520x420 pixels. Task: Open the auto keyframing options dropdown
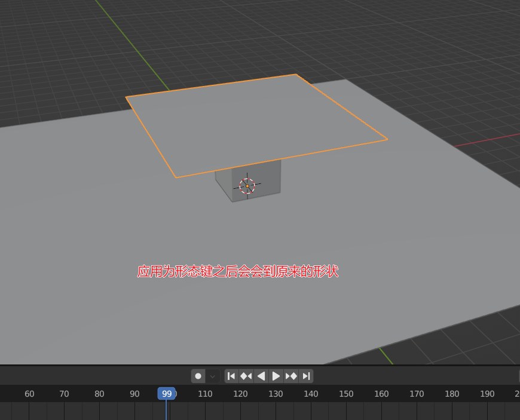tap(213, 376)
